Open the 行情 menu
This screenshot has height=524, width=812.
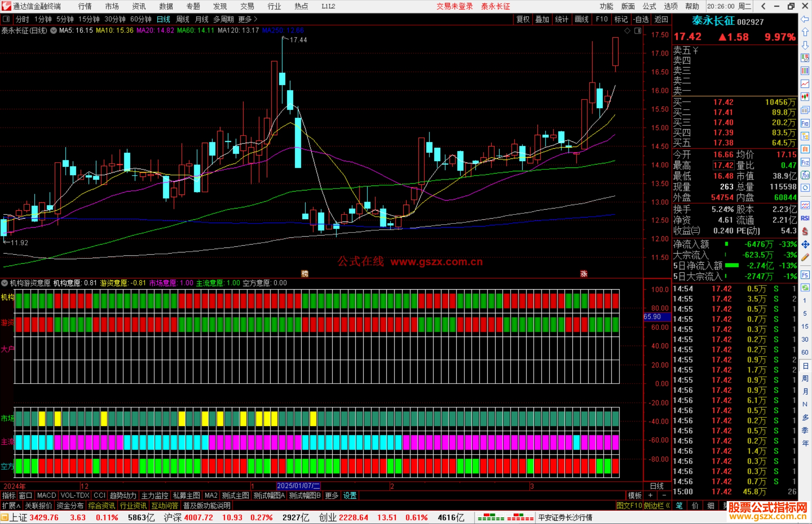click(x=85, y=6)
